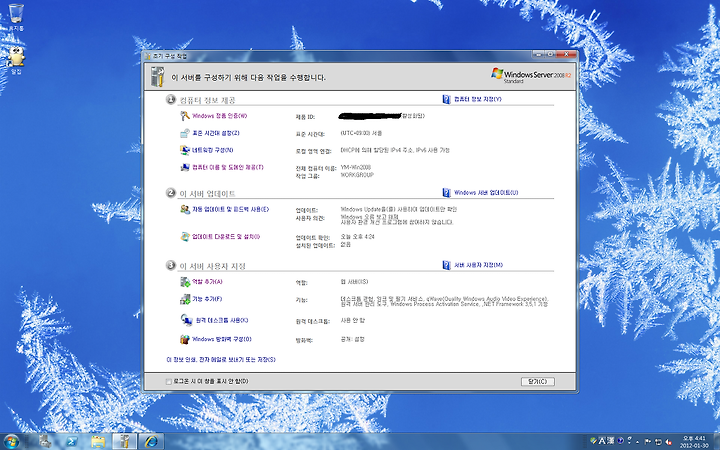The width and height of the screenshot is (720, 450).
Task: Launch Internet Explorer from the taskbar
Action: click(151, 442)
